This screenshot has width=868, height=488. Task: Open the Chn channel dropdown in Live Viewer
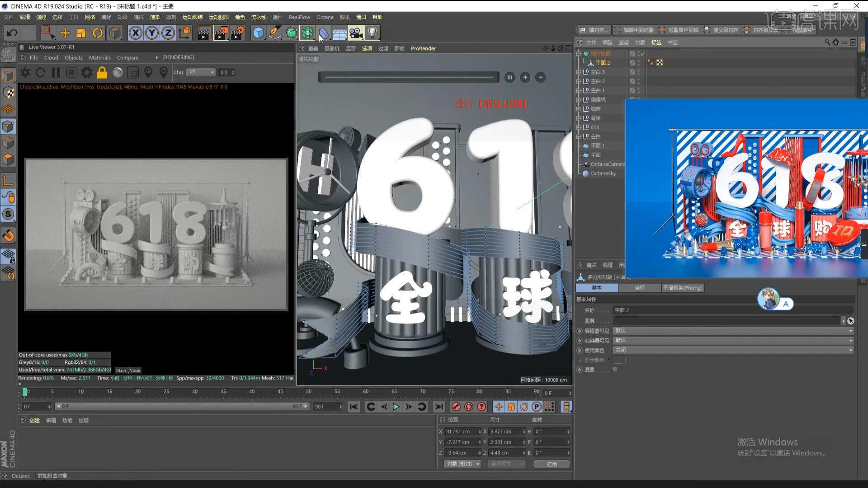201,72
